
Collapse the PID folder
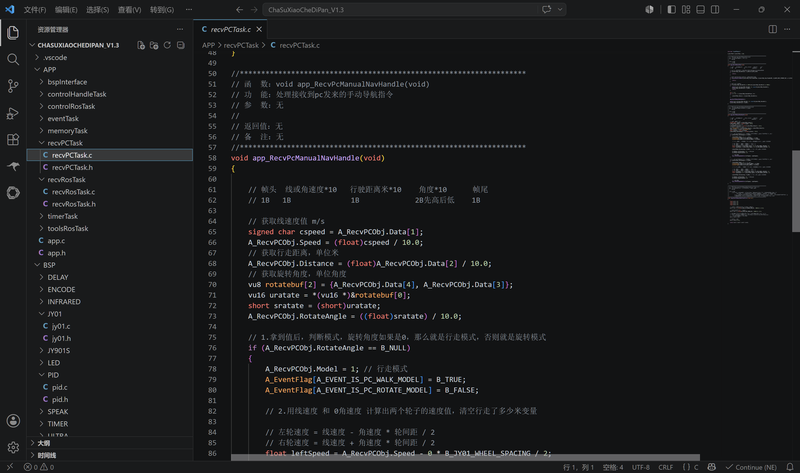110,375
